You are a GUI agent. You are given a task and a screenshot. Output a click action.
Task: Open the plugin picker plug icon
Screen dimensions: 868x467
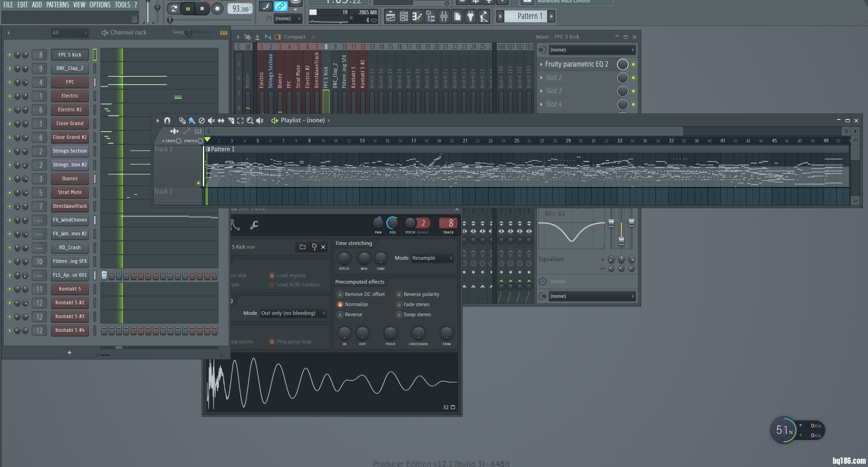[x=471, y=17]
